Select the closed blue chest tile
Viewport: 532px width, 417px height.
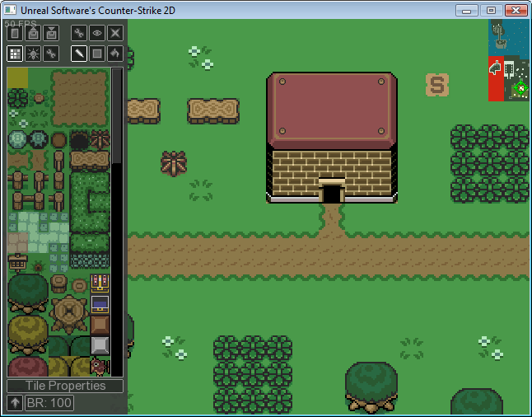point(100,304)
